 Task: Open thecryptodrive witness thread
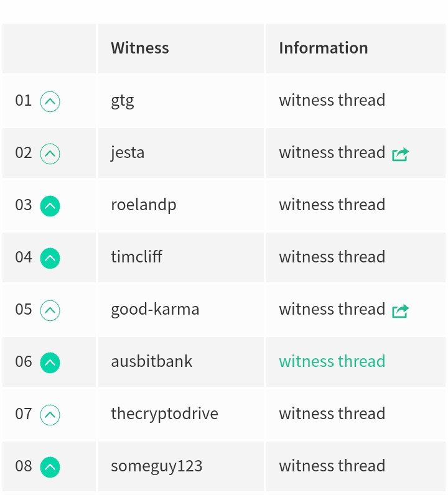[x=332, y=414]
